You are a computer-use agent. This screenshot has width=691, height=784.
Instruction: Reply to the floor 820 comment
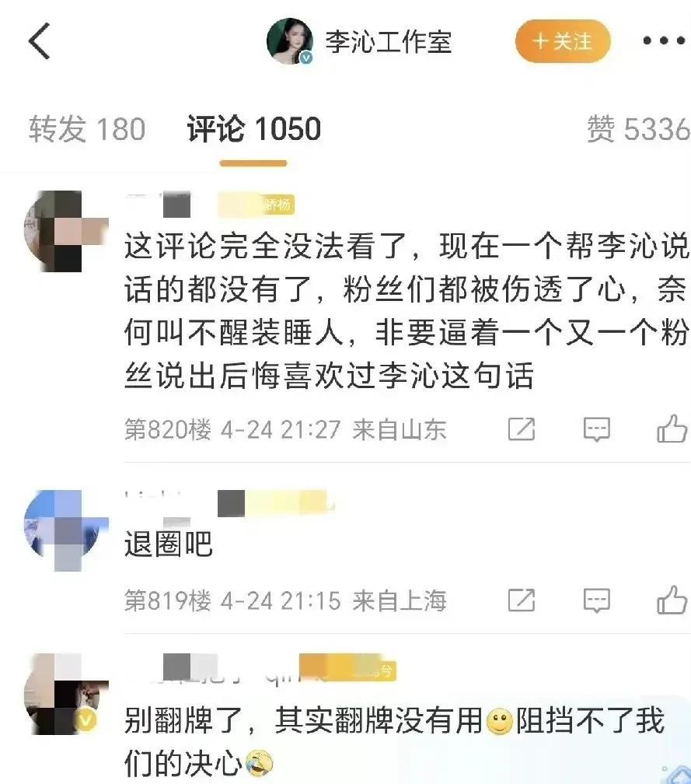click(597, 429)
